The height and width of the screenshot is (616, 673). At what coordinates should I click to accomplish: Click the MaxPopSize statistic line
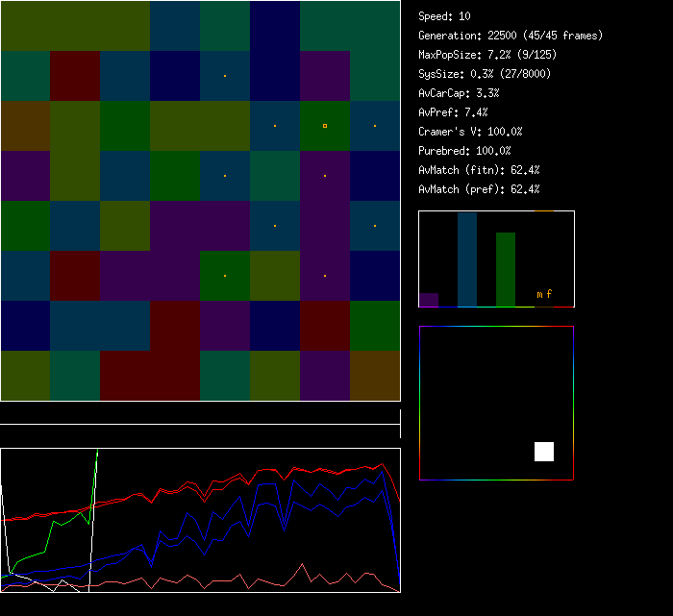(487, 55)
